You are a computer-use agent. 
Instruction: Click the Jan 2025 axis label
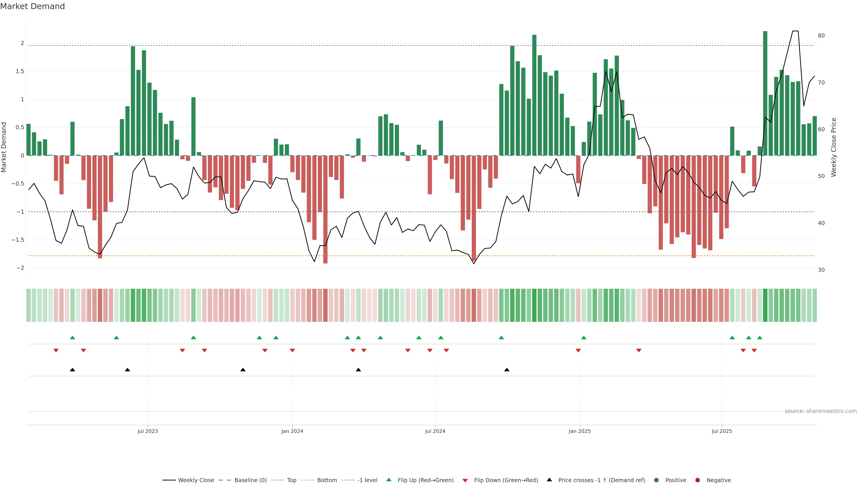coord(580,431)
